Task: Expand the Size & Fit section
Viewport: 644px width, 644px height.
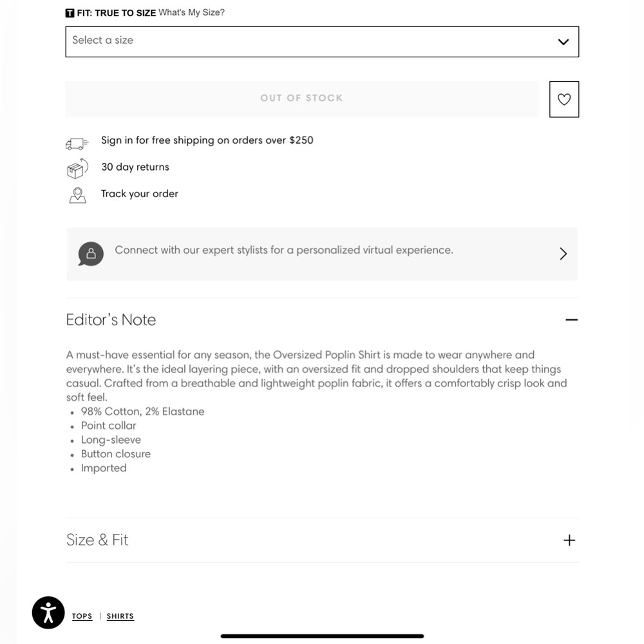Action: tap(569, 540)
